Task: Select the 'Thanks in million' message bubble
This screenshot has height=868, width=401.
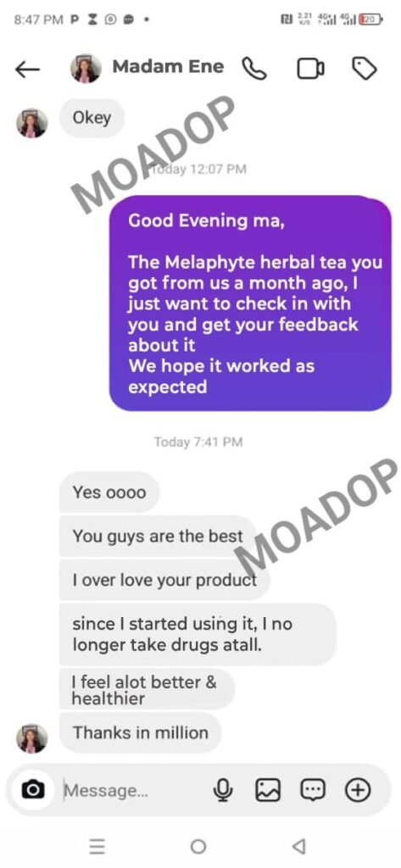Action: [x=141, y=733]
